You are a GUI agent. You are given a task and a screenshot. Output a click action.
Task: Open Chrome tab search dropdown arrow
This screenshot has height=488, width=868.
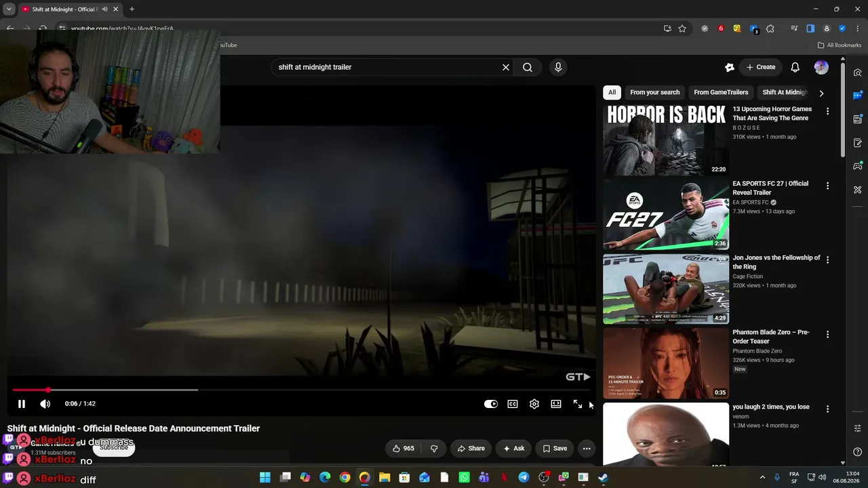(9, 9)
